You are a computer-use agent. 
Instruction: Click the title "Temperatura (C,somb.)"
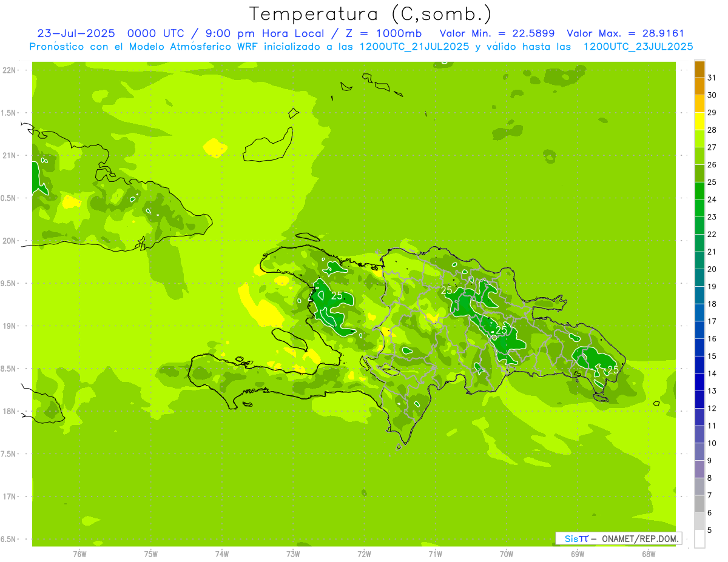pyautogui.click(x=371, y=14)
